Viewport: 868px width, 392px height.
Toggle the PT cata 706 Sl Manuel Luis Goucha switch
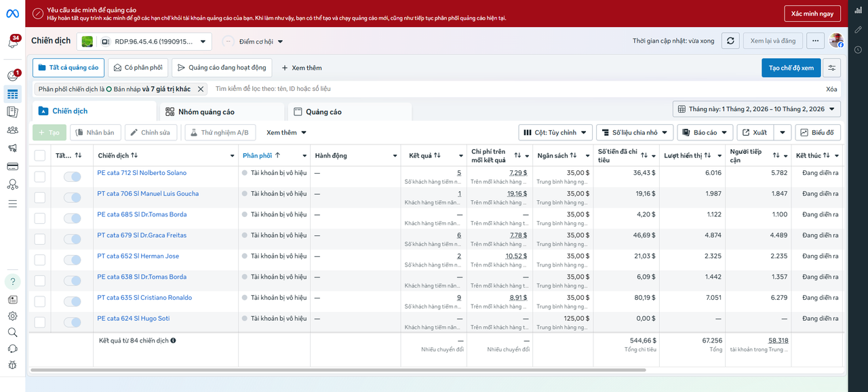tap(72, 197)
